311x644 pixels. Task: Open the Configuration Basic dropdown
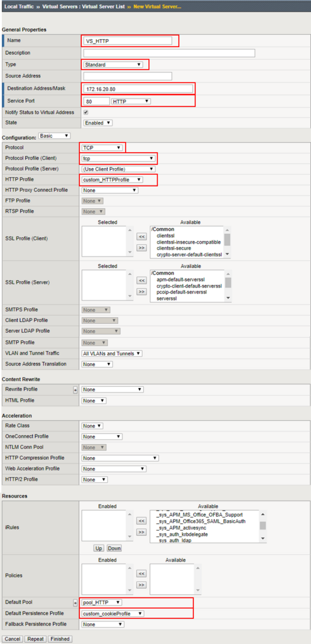pos(54,136)
